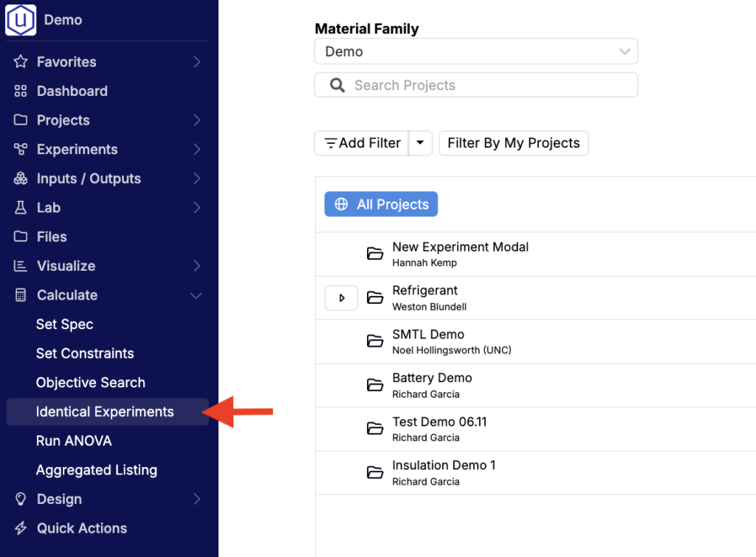Collapse the Calculate menu section
The height and width of the screenshot is (557, 756).
(x=196, y=295)
